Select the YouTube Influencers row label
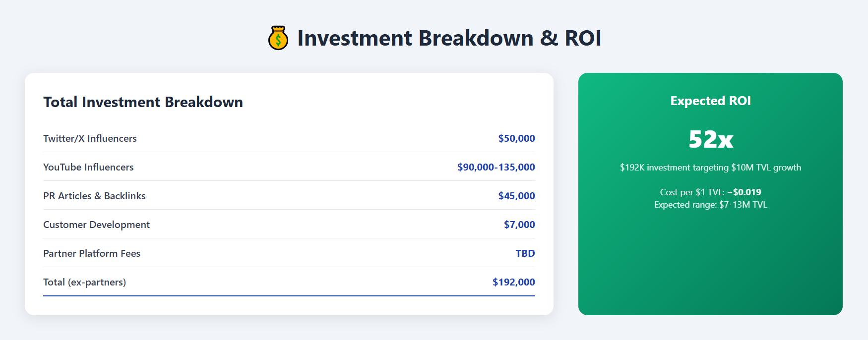The image size is (868, 340). (88, 167)
